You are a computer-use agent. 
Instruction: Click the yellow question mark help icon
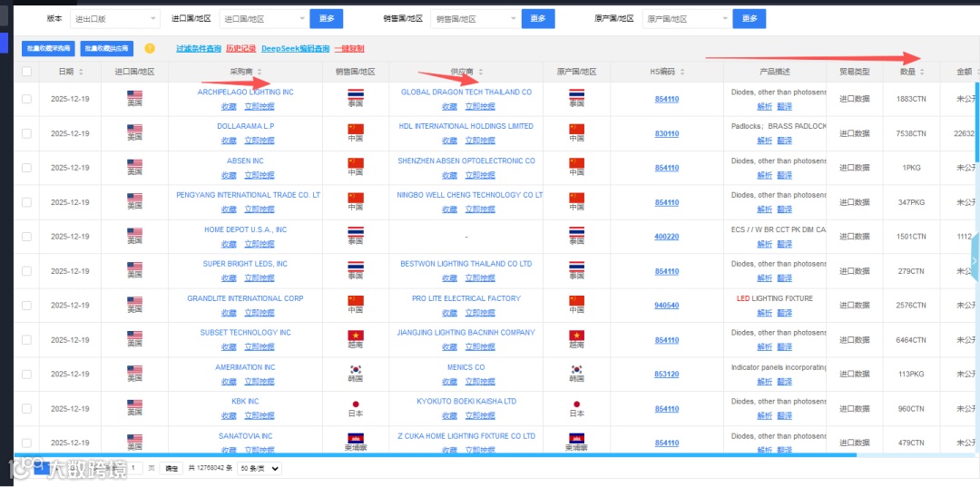150,48
